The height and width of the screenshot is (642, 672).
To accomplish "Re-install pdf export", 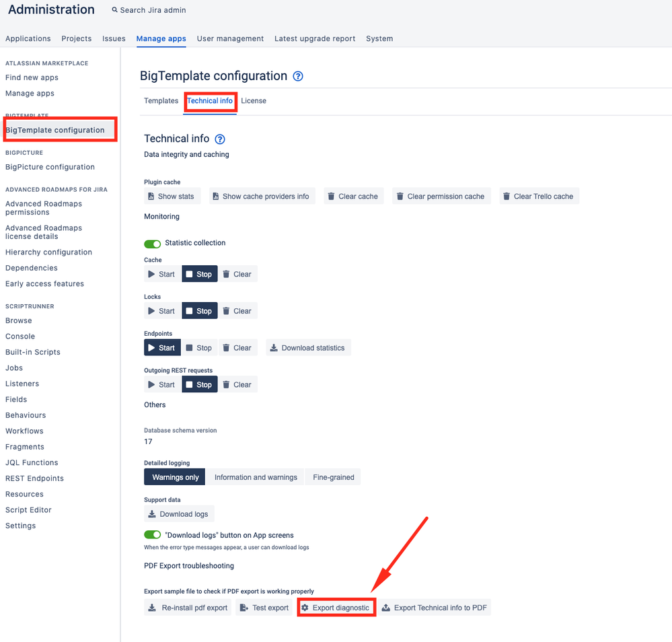I will (188, 607).
